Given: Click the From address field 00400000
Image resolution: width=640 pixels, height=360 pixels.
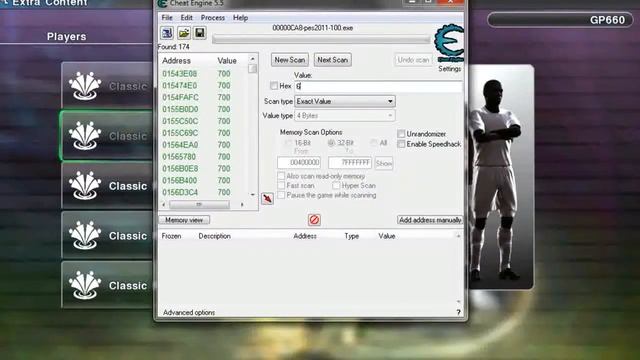Looking at the screenshot, I should [299, 162].
